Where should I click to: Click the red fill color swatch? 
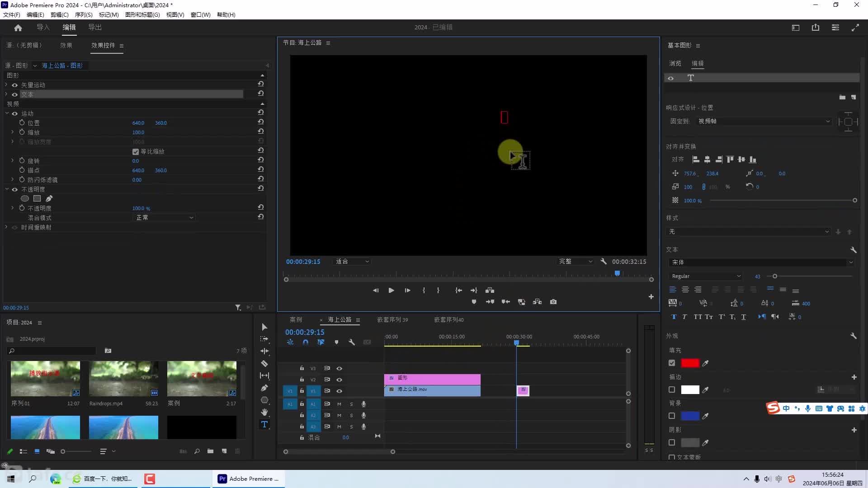(x=690, y=363)
